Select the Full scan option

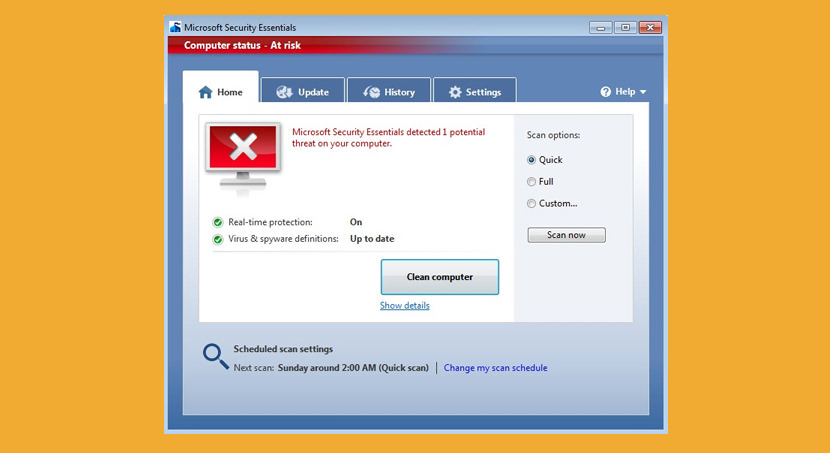point(531,182)
